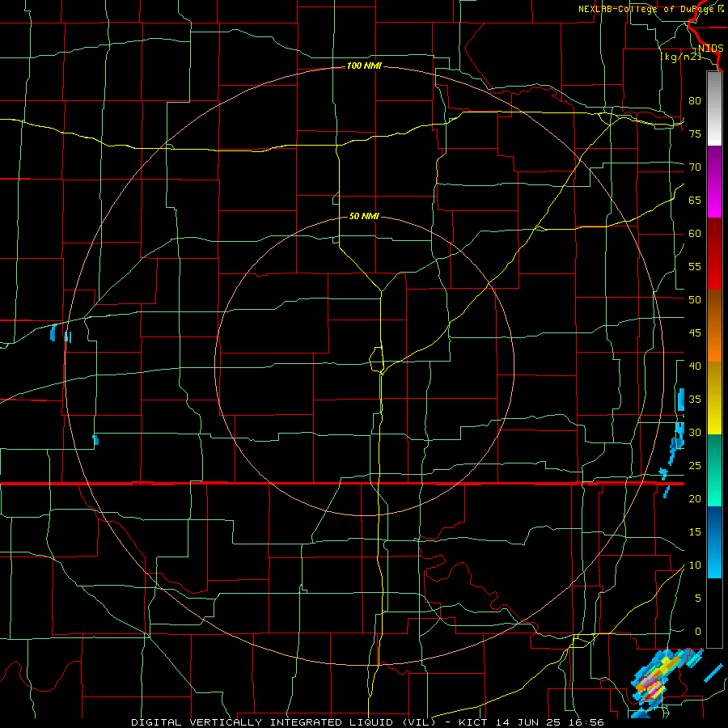This screenshot has width=728, height=728.
Task: Click the "15" value on the VIL scale
Action: click(695, 532)
